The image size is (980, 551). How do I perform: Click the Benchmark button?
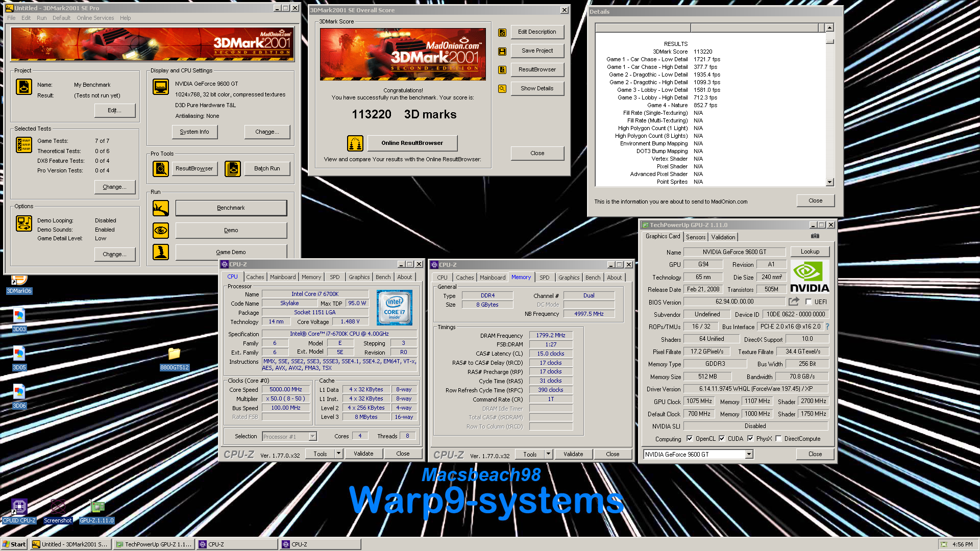coord(231,208)
